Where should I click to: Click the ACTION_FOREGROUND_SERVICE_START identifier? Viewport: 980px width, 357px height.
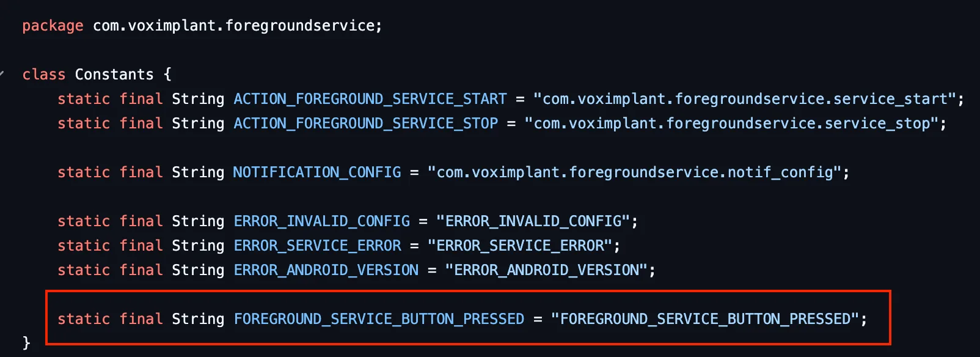[370, 99]
